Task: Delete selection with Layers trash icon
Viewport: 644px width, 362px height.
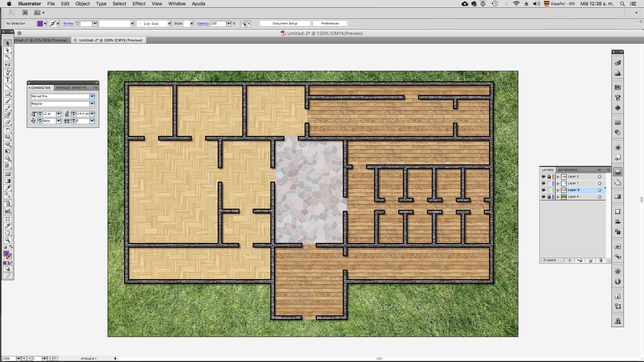Action: (x=601, y=260)
